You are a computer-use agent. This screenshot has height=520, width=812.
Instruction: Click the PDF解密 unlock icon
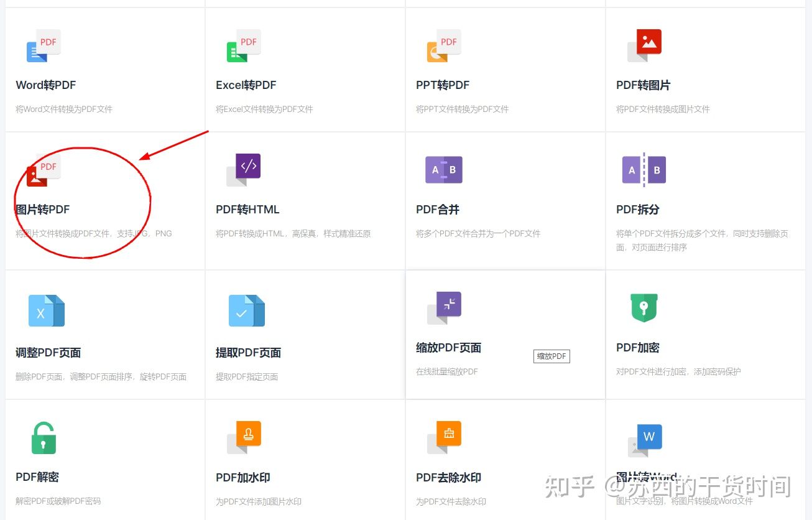tap(42, 437)
